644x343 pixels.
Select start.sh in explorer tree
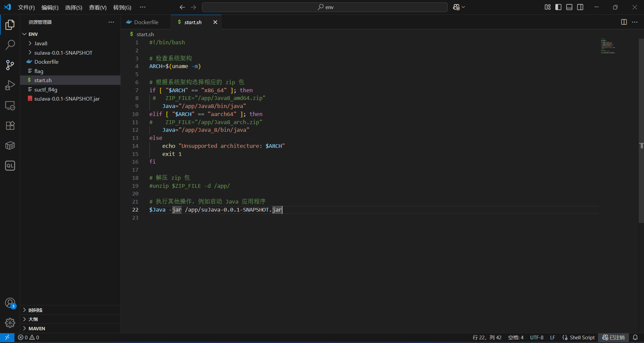tap(70, 80)
